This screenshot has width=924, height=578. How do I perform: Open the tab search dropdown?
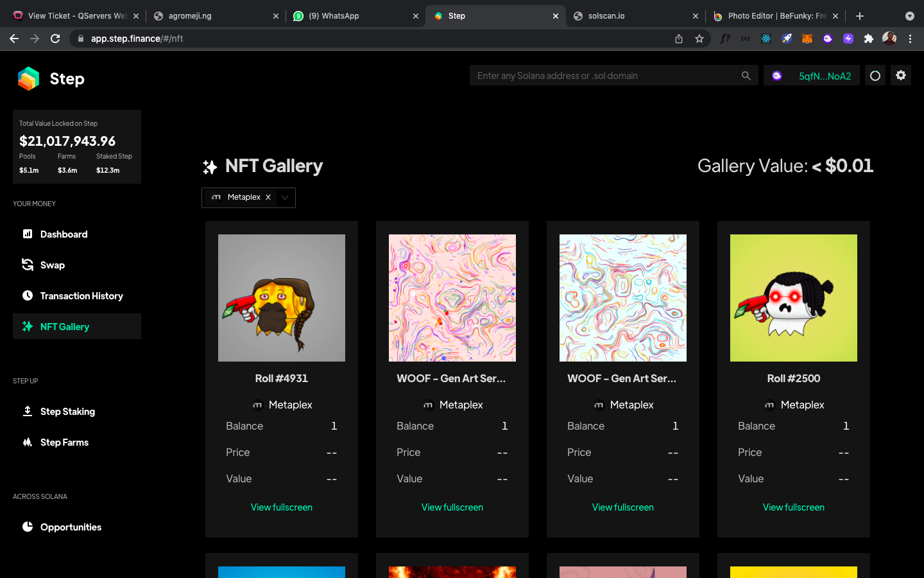click(909, 16)
